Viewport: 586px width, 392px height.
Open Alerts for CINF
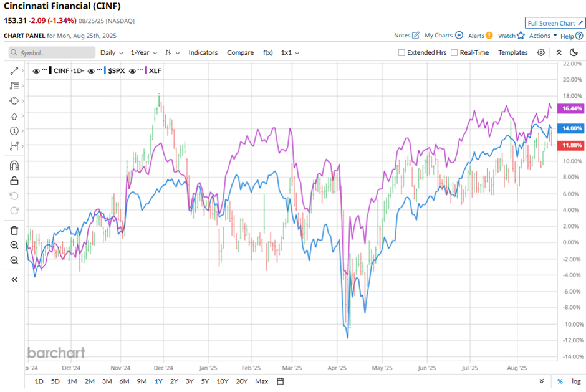[x=480, y=36]
